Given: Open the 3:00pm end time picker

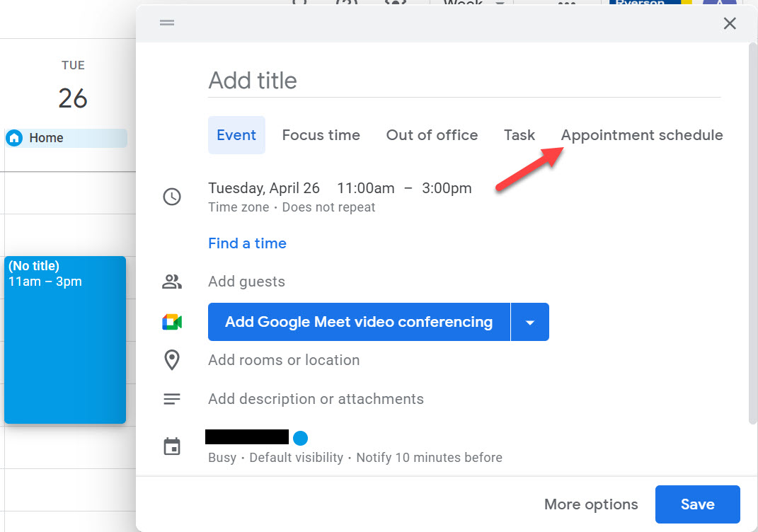Looking at the screenshot, I should (x=447, y=188).
